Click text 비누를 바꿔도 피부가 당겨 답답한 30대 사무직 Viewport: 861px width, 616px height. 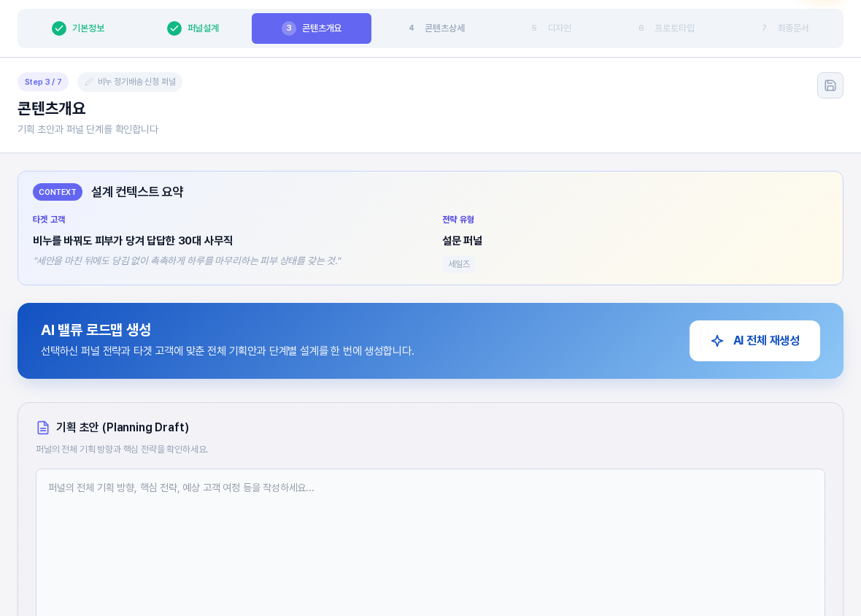point(133,240)
